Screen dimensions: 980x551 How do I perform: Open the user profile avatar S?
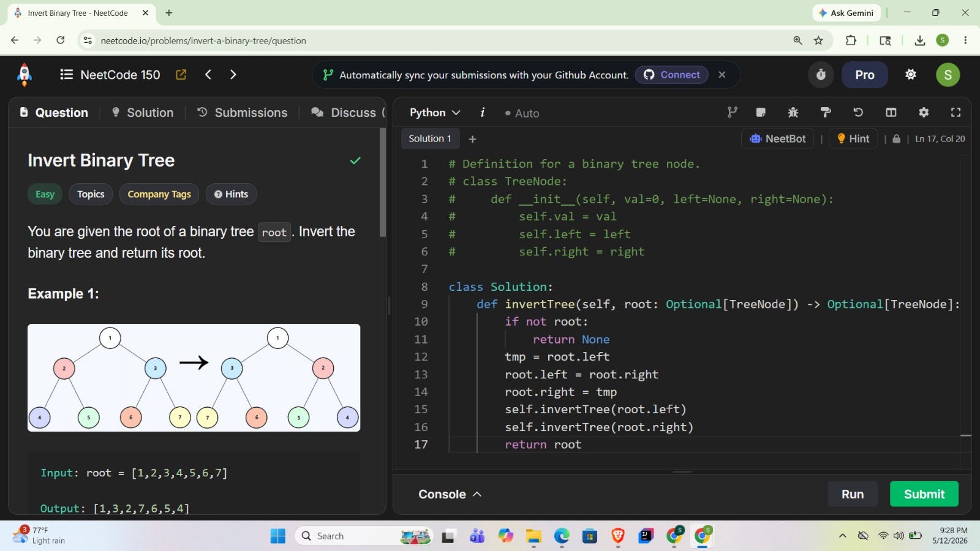[948, 75]
